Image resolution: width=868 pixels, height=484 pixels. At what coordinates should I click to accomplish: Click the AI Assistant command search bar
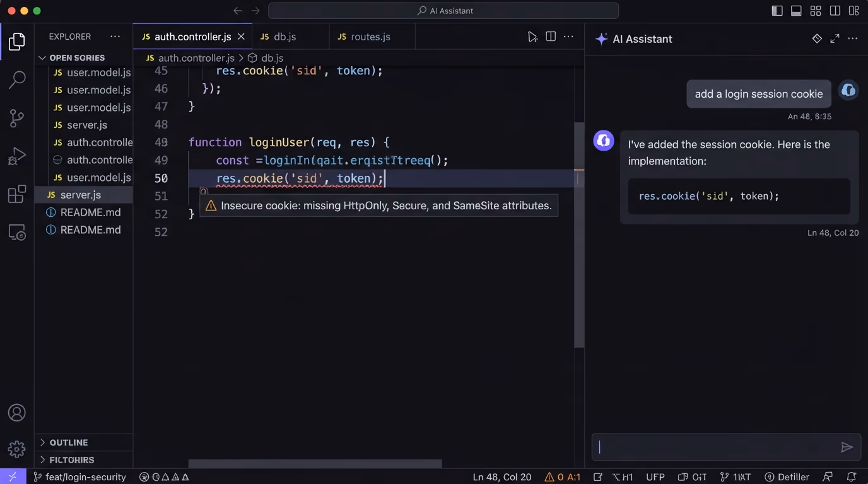(x=443, y=11)
